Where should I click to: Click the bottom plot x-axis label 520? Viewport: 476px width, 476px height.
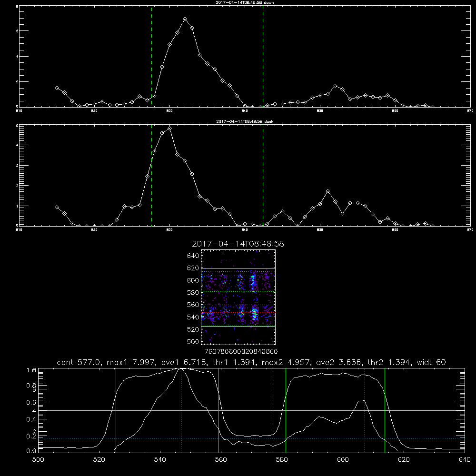pyautogui.click(x=99, y=460)
